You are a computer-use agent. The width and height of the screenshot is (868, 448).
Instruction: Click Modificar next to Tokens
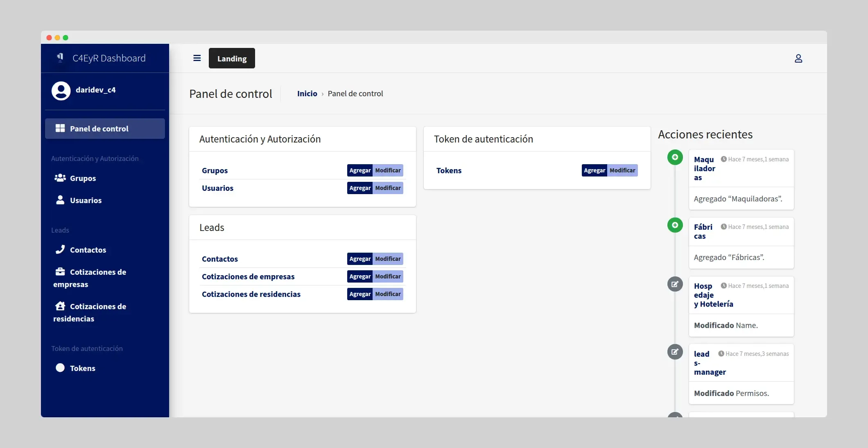(622, 170)
